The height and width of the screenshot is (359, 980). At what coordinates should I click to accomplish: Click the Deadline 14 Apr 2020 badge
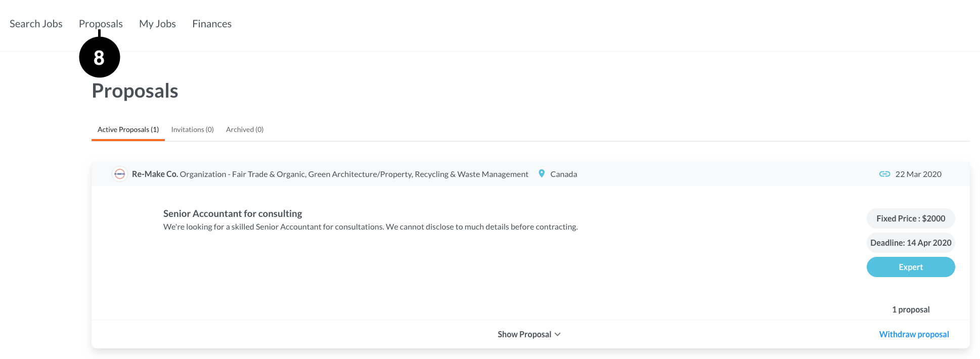911,243
